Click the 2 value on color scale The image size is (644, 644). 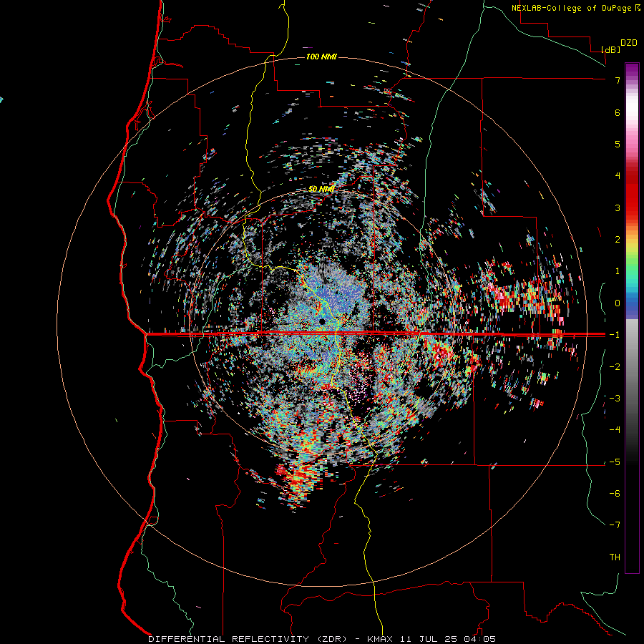coord(618,240)
